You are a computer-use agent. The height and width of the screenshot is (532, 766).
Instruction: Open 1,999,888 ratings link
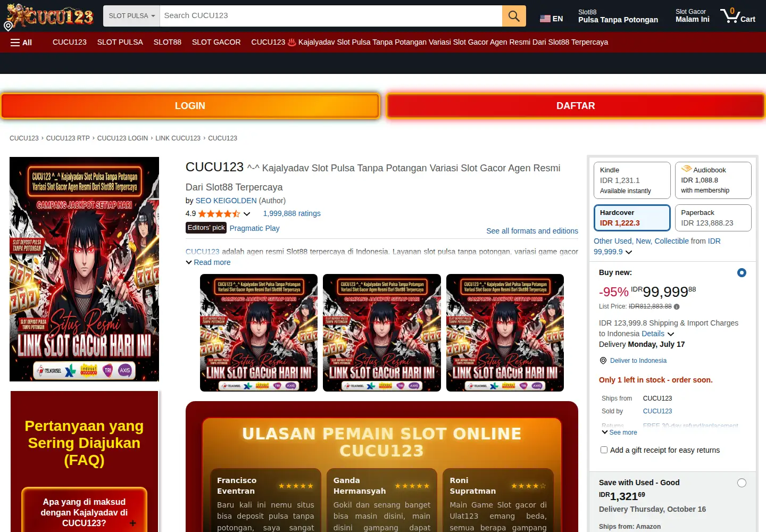tap(292, 213)
